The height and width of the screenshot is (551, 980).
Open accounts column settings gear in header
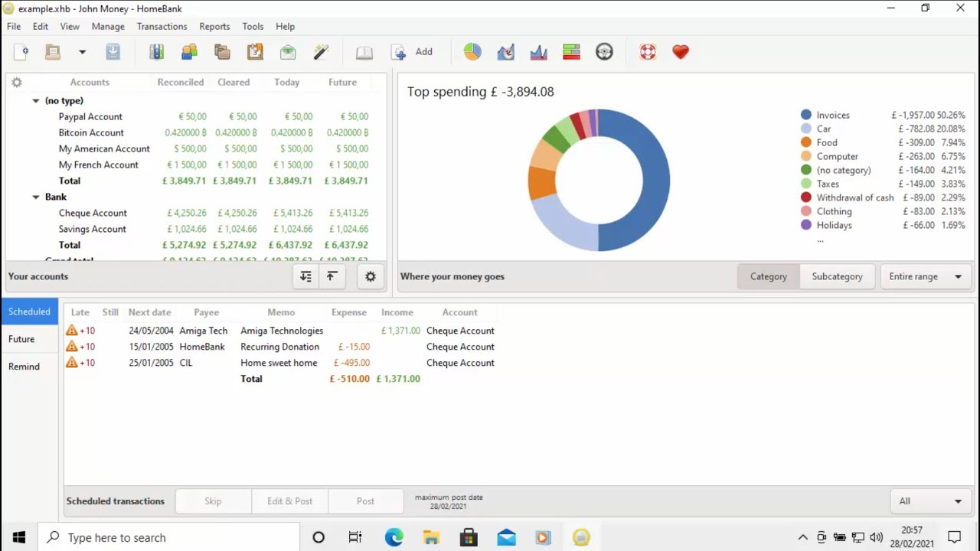coord(17,83)
